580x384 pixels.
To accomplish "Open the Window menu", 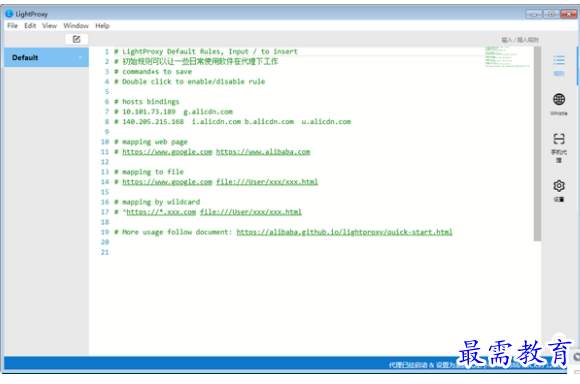I will [x=76, y=26].
